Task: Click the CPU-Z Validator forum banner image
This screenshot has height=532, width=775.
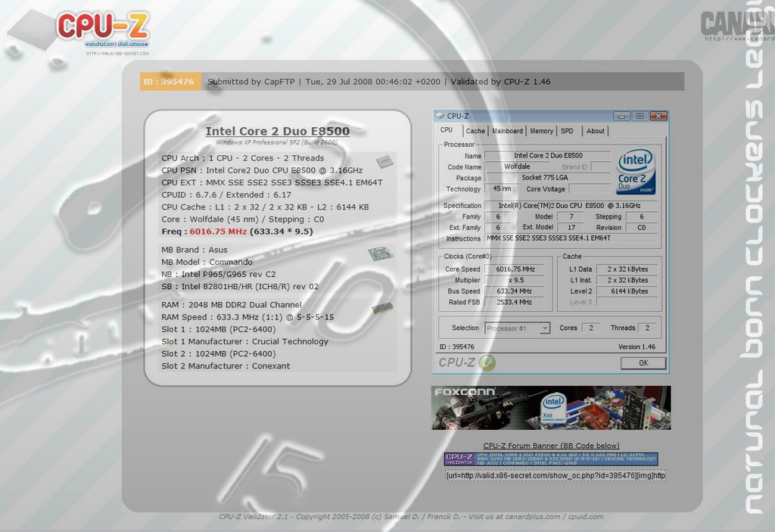Action: [551, 459]
